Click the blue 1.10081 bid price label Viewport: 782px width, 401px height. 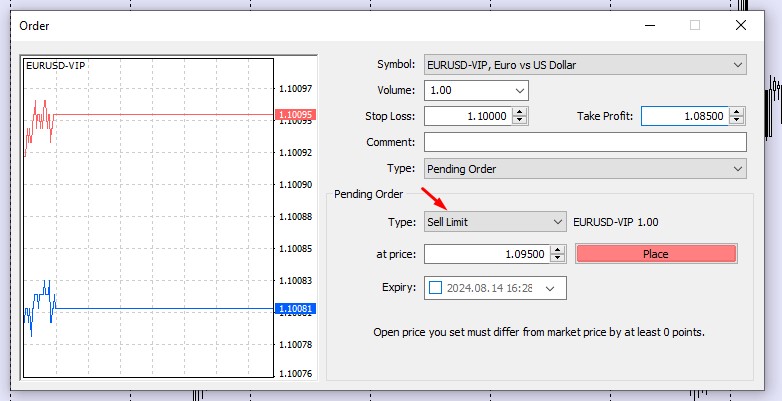tap(294, 309)
